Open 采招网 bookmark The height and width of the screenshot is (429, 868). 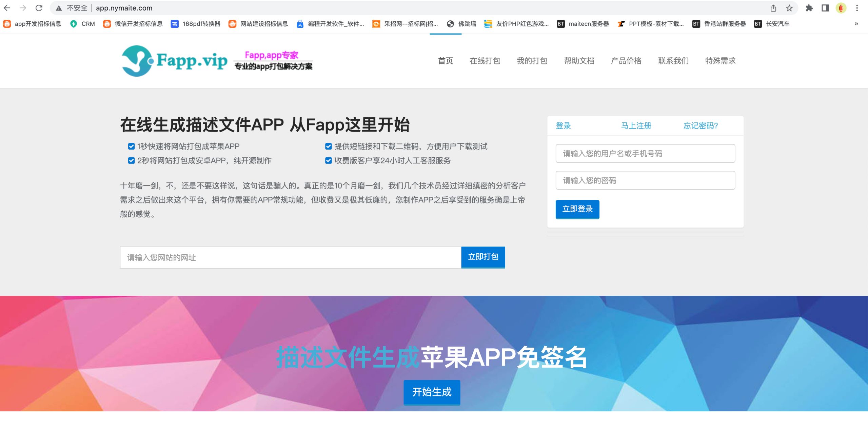(x=405, y=24)
